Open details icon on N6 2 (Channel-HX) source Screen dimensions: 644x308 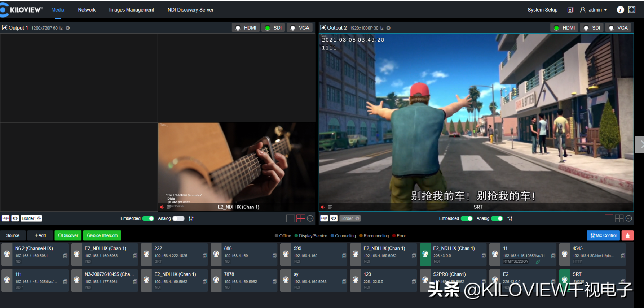pos(65,256)
